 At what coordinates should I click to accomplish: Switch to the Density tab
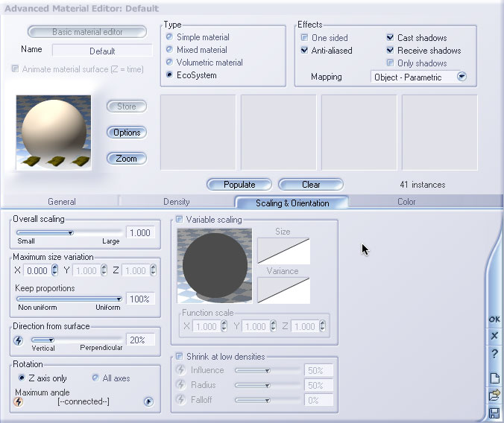point(176,202)
